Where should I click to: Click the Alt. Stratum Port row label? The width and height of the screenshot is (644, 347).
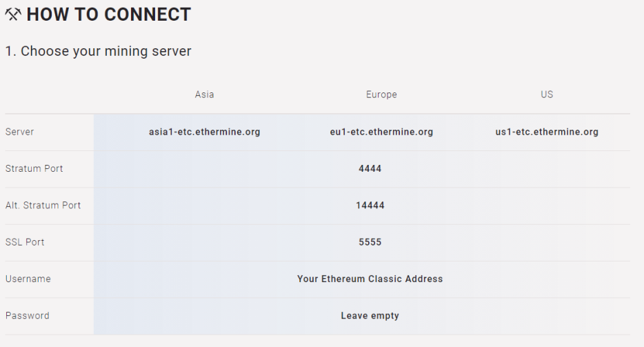[43, 205]
